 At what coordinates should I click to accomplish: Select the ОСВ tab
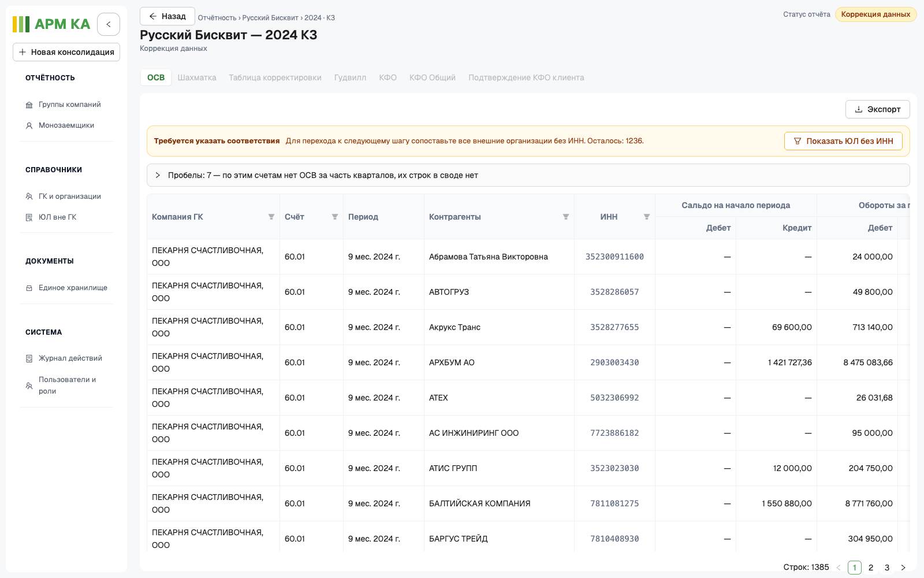pos(156,77)
